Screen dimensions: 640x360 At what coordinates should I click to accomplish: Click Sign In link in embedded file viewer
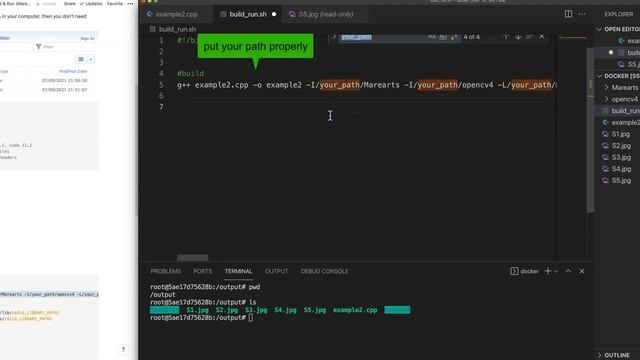click(x=87, y=38)
